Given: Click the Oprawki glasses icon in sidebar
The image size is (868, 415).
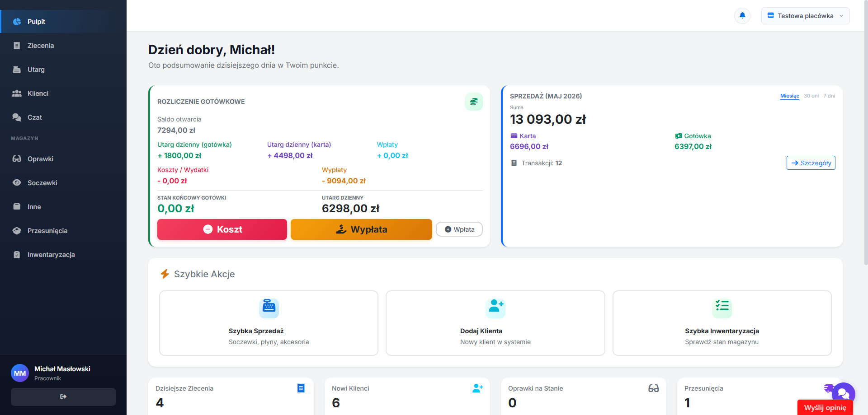Looking at the screenshot, I should click(x=17, y=159).
